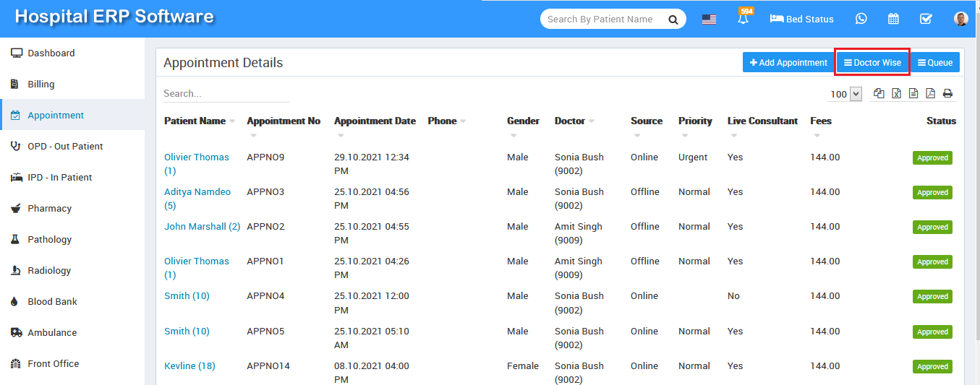Click the Pharmacy mortar icon in sidebar
The width and height of the screenshot is (980, 385).
point(15,208)
